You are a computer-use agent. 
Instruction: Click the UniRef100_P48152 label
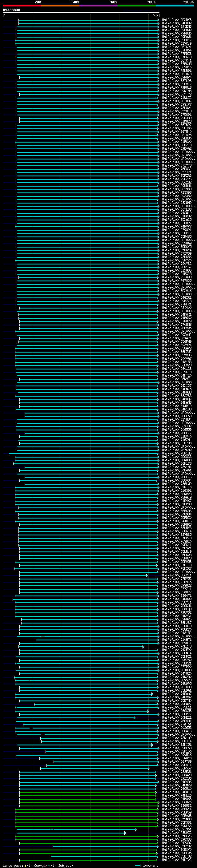tap(176, 633)
